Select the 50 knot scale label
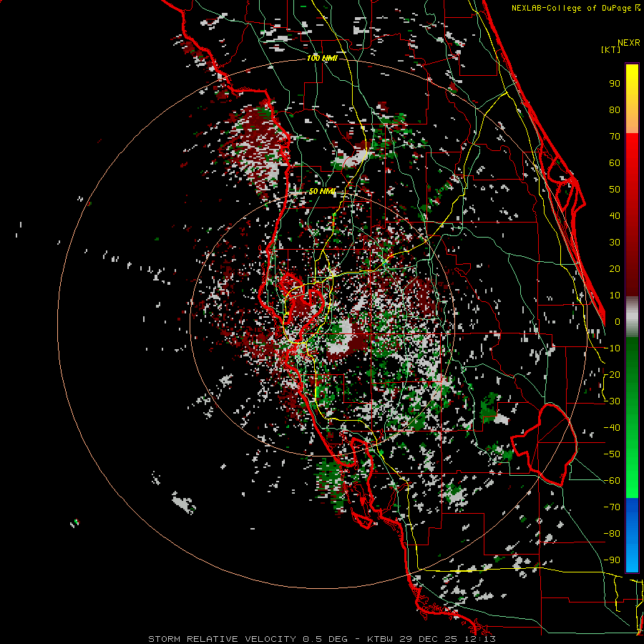This screenshot has height=644, width=644. 615,190
